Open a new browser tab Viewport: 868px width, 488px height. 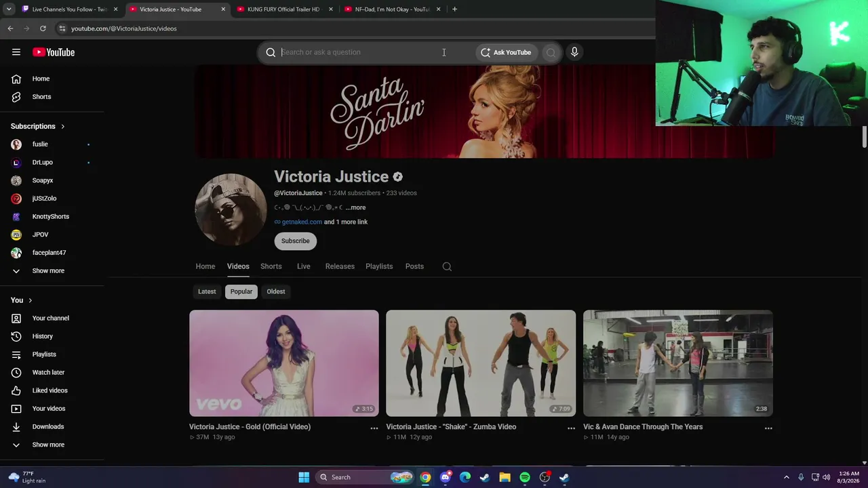(x=454, y=9)
